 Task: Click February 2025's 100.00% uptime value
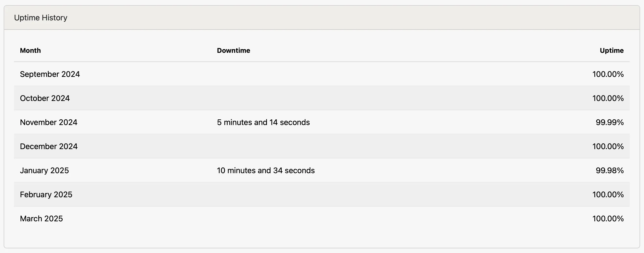pos(608,195)
